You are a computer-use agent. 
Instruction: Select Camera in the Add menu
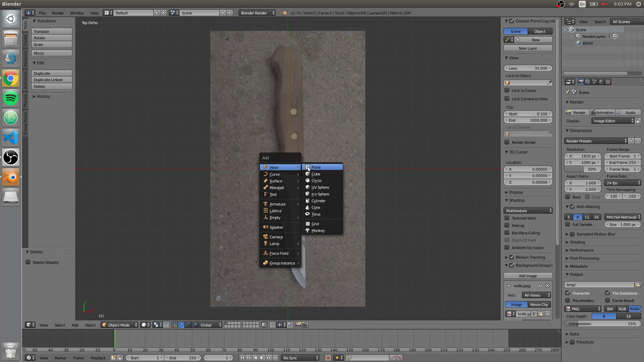[x=280, y=237]
